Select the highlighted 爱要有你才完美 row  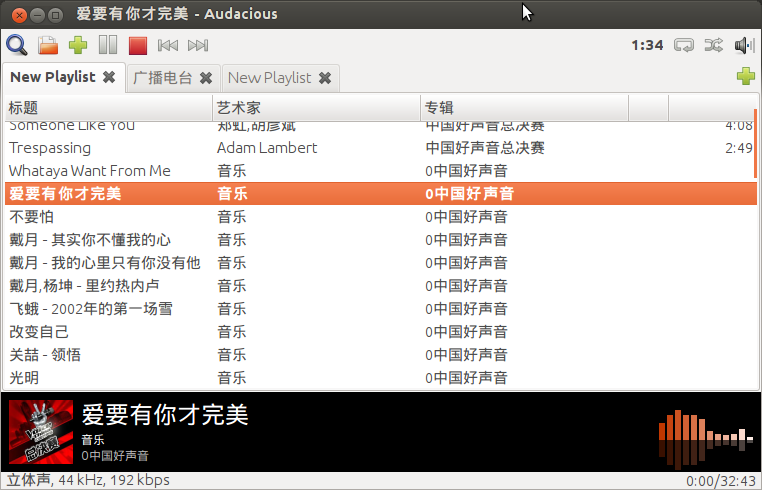point(381,193)
